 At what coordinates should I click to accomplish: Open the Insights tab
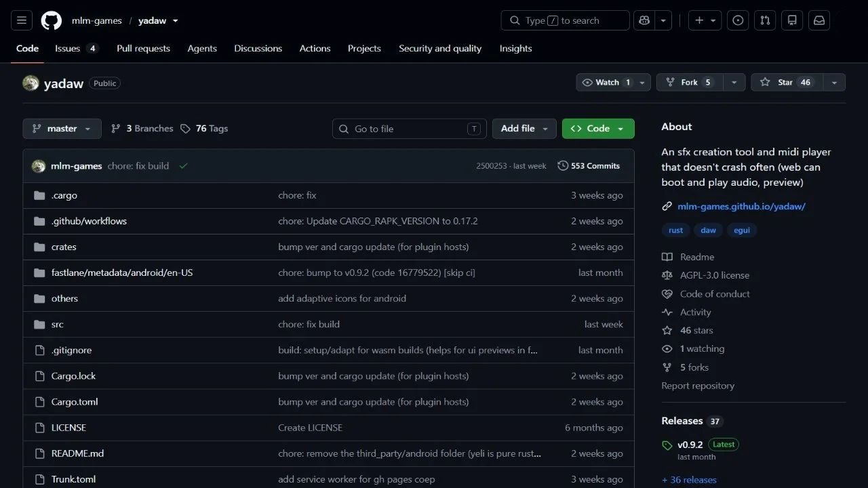click(x=516, y=49)
